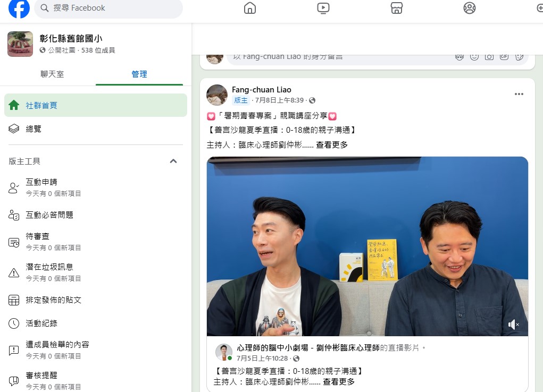
Task: Click the green home icon beside 社群首頁
Action: 14,105
